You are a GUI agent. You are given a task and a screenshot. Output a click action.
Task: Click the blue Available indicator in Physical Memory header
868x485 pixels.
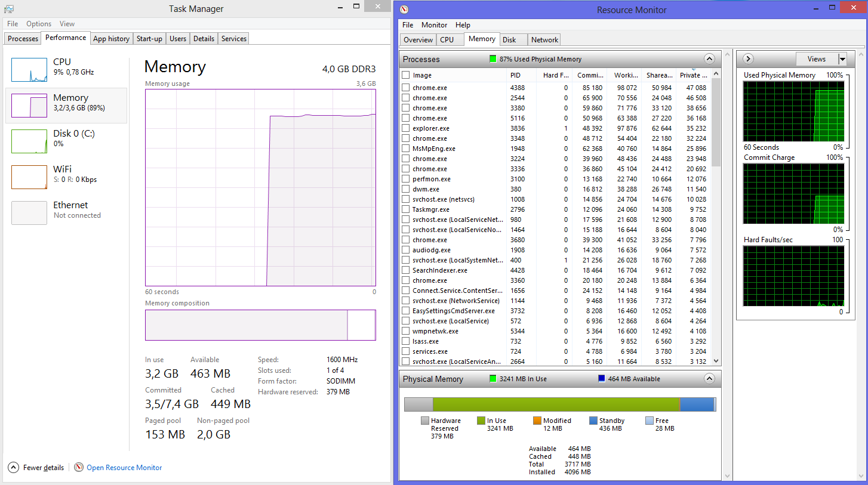tap(602, 379)
